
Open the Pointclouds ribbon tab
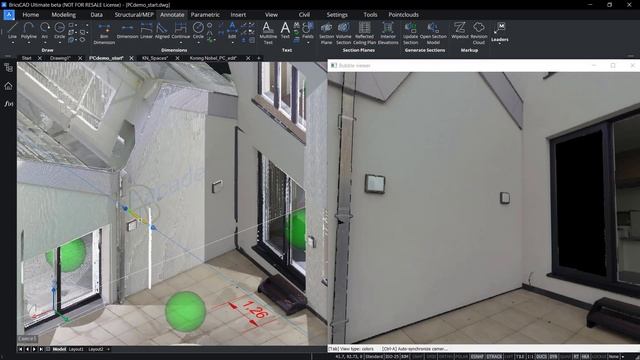coord(403,15)
